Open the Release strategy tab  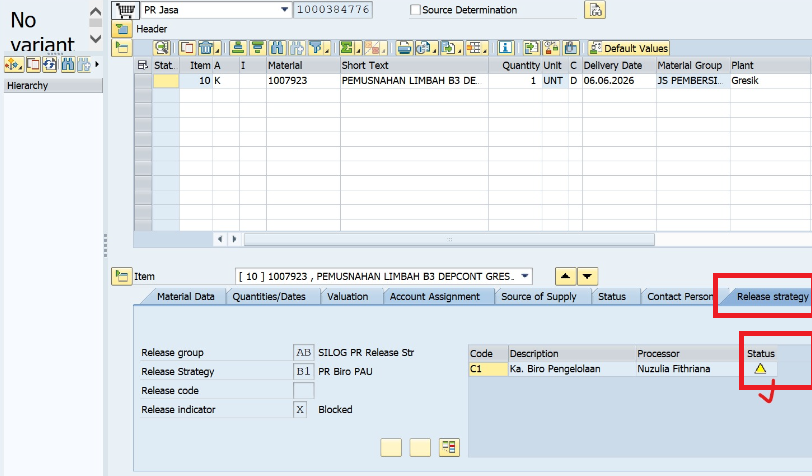click(772, 297)
